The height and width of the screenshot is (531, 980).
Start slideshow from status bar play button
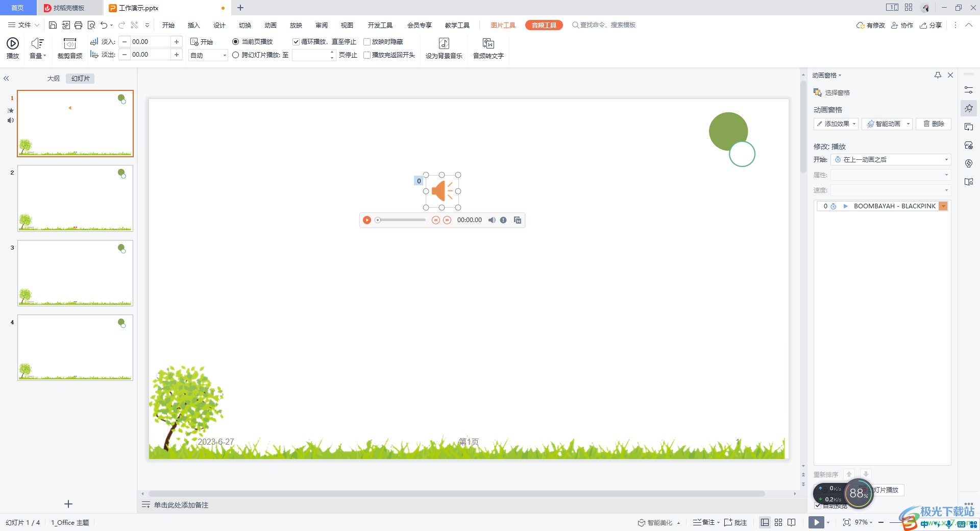[816, 522]
